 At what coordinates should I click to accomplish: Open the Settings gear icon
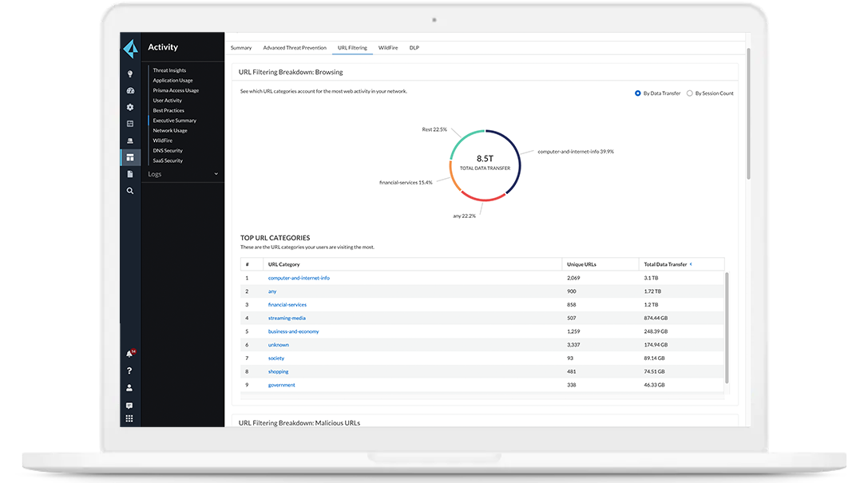[129, 107]
